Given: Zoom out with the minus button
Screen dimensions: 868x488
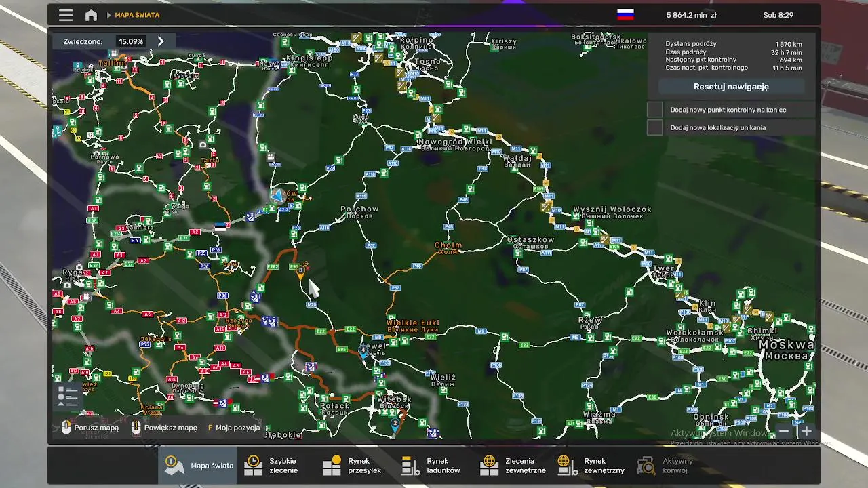Looking at the screenshot, I should [784, 431].
